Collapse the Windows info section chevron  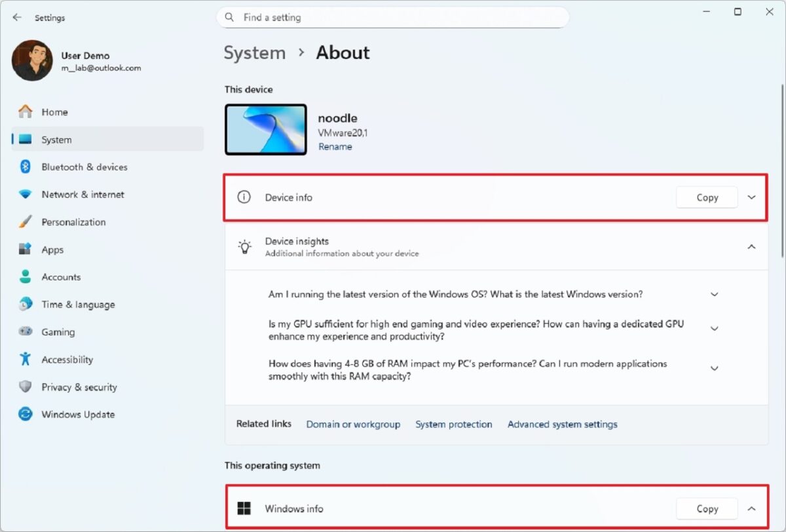pos(751,508)
